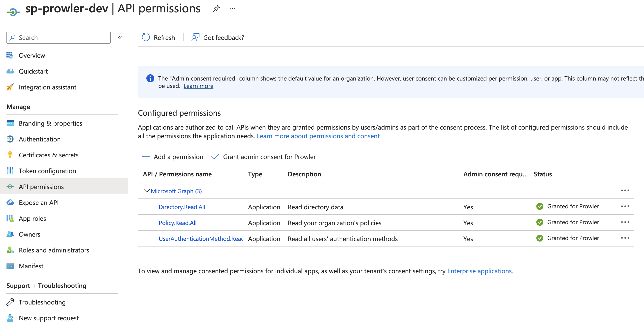Click green status check for Directory.Read.All
This screenshot has width=644, height=330.
[540, 206]
